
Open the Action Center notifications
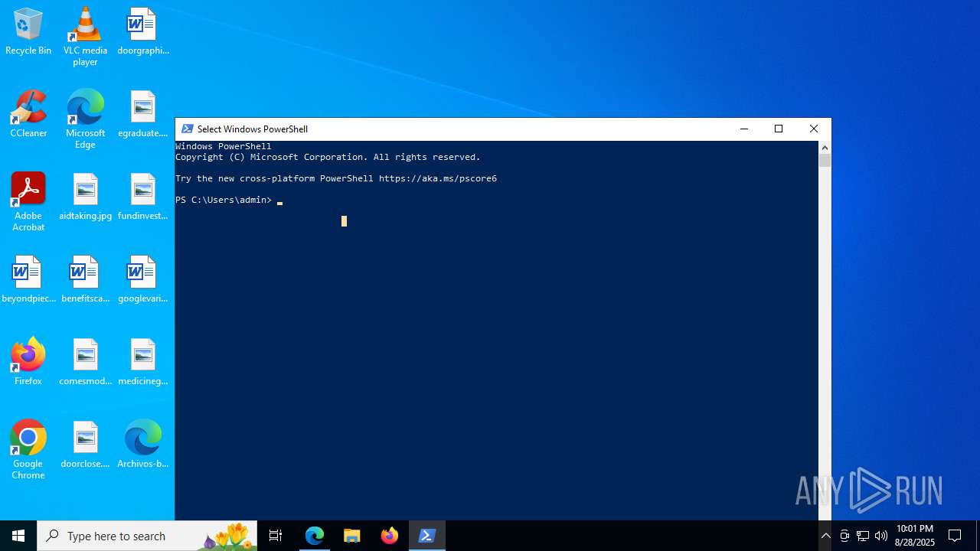955,536
